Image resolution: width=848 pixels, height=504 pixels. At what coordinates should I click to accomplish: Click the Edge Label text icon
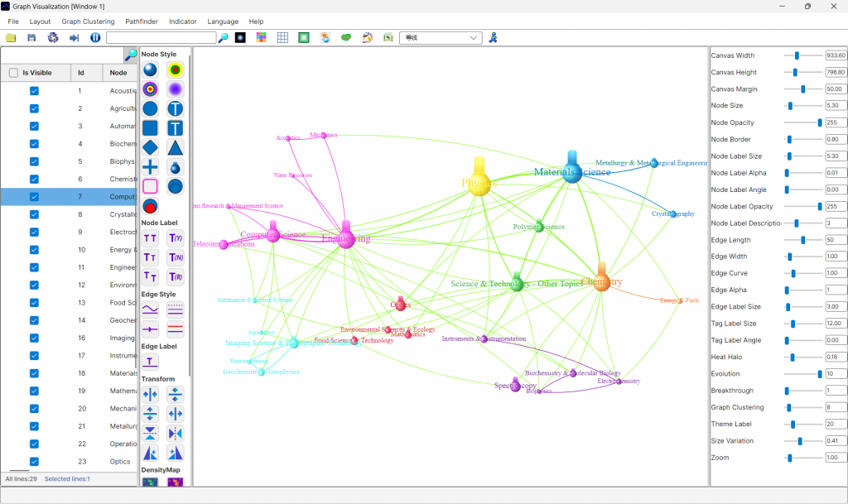150,361
